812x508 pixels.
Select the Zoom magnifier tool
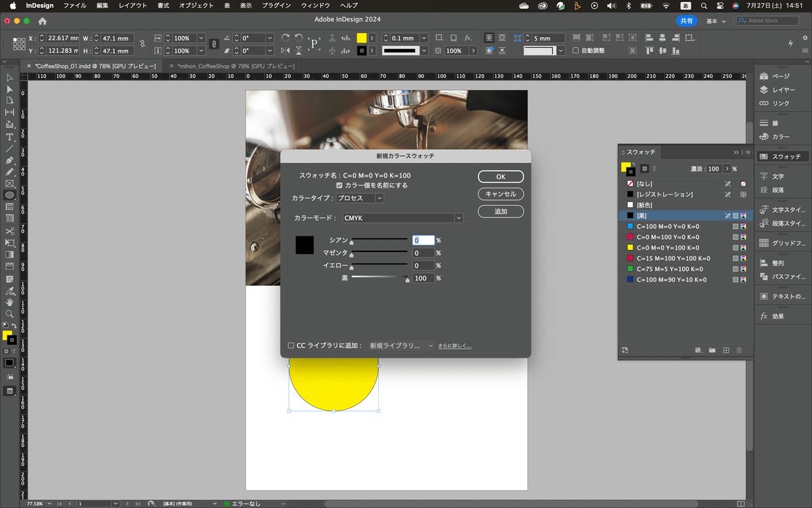(x=9, y=314)
